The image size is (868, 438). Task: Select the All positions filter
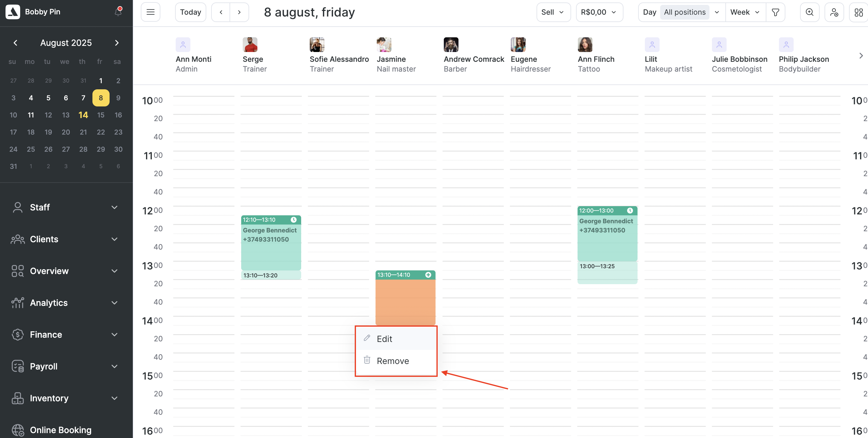pos(685,12)
